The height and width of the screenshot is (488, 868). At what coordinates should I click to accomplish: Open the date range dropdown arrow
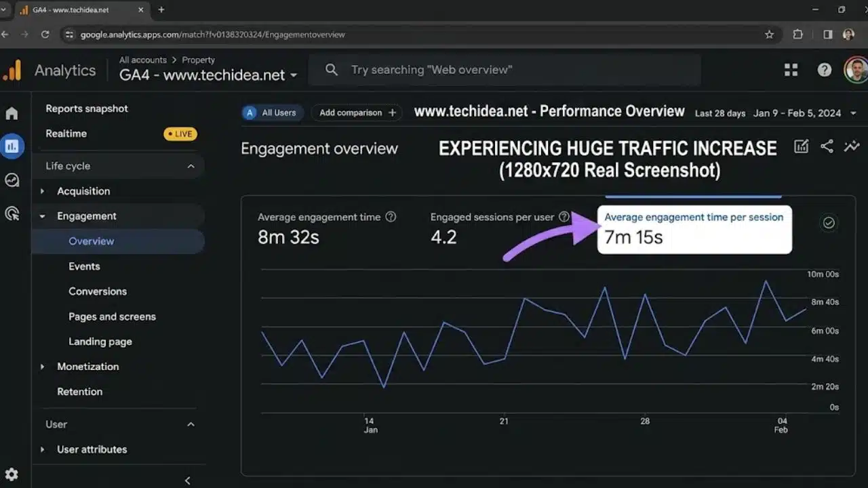click(x=853, y=113)
